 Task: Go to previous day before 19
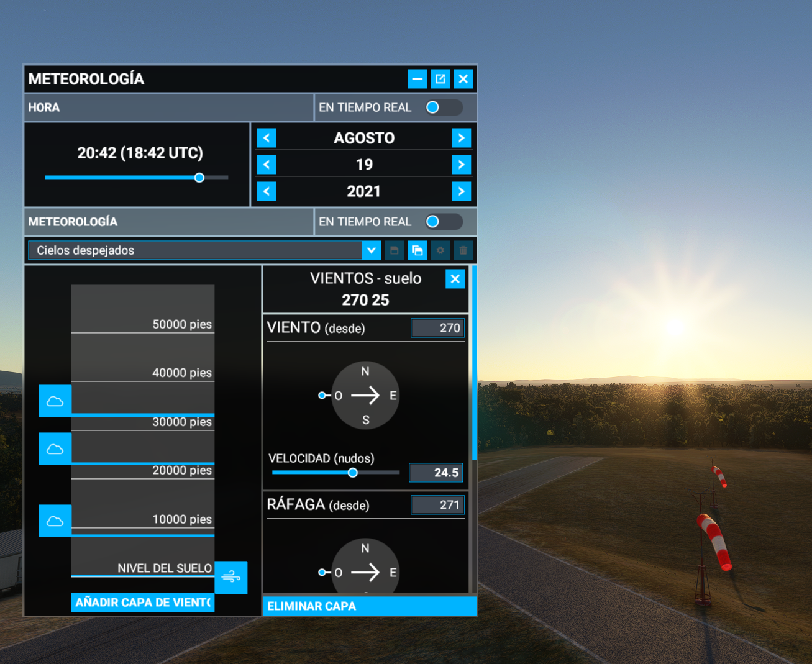267,165
